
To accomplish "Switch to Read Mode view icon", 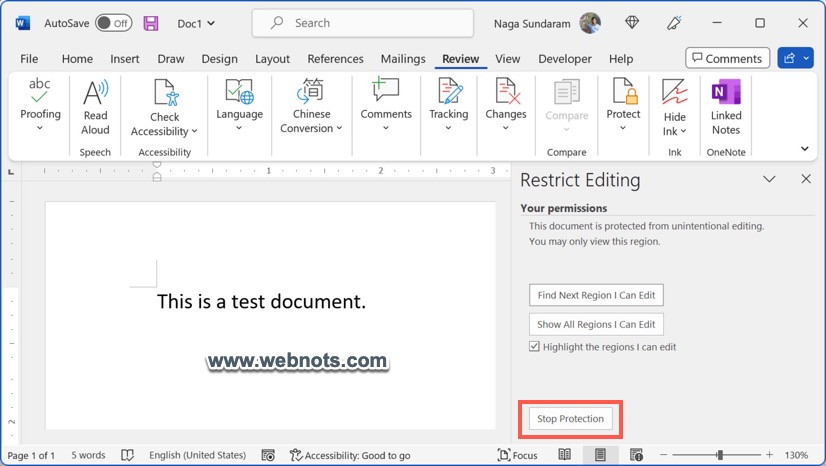I will [x=565, y=455].
